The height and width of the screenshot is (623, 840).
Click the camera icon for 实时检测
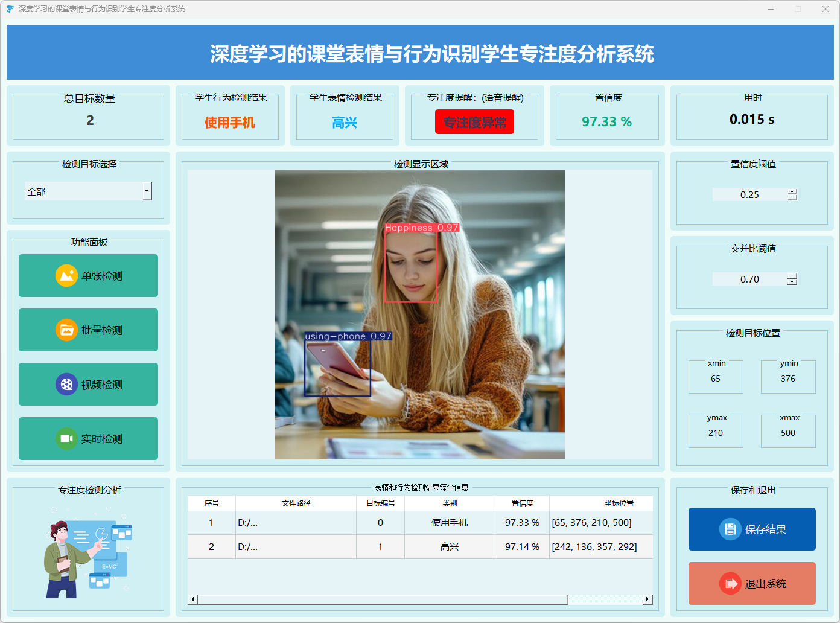tap(66, 439)
